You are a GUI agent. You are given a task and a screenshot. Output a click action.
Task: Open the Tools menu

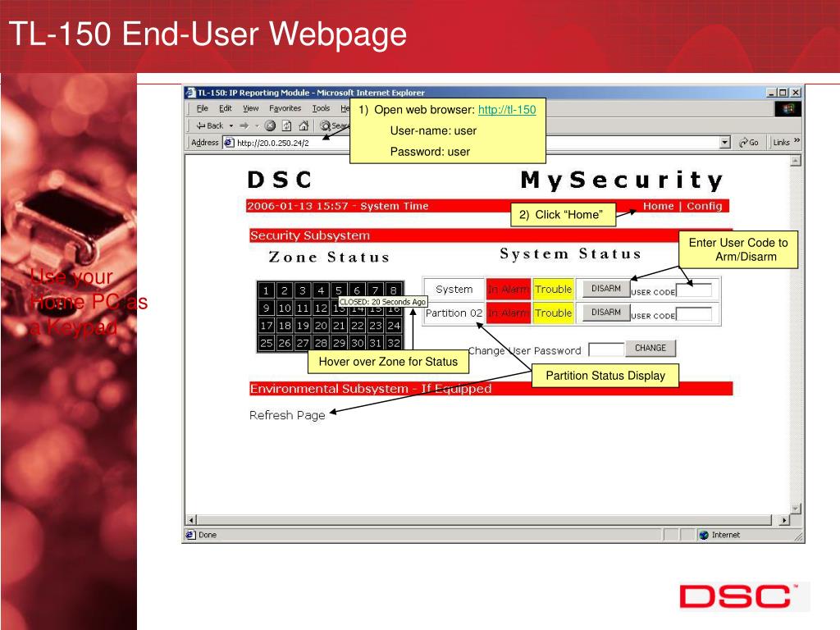[321, 108]
